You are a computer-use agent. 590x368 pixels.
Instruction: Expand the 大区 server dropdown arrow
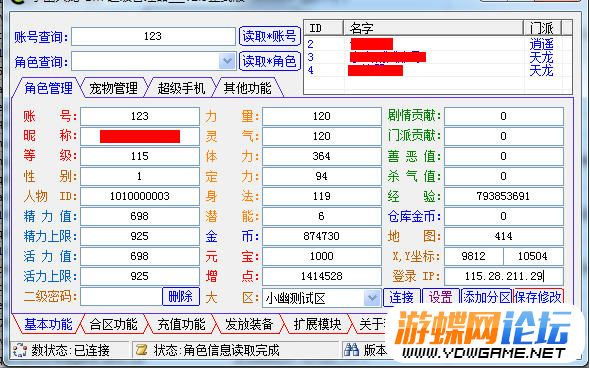(x=372, y=298)
